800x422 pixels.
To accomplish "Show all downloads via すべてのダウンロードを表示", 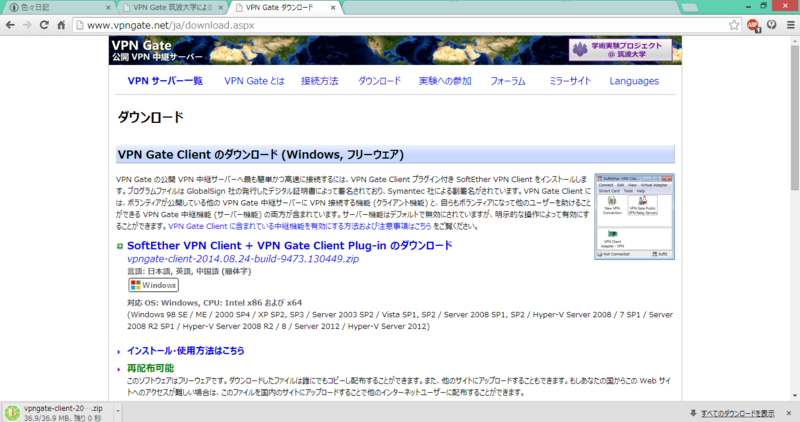I will 737,413.
